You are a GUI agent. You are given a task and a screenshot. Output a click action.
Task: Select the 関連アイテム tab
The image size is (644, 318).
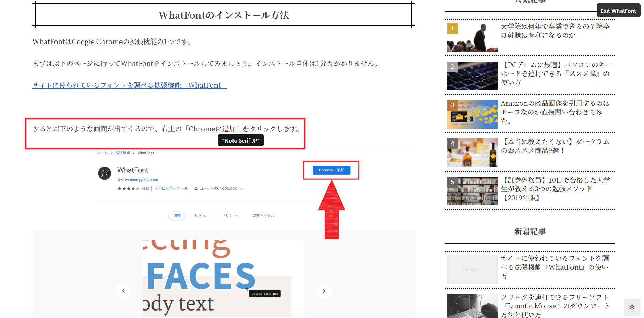click(263, 216)
